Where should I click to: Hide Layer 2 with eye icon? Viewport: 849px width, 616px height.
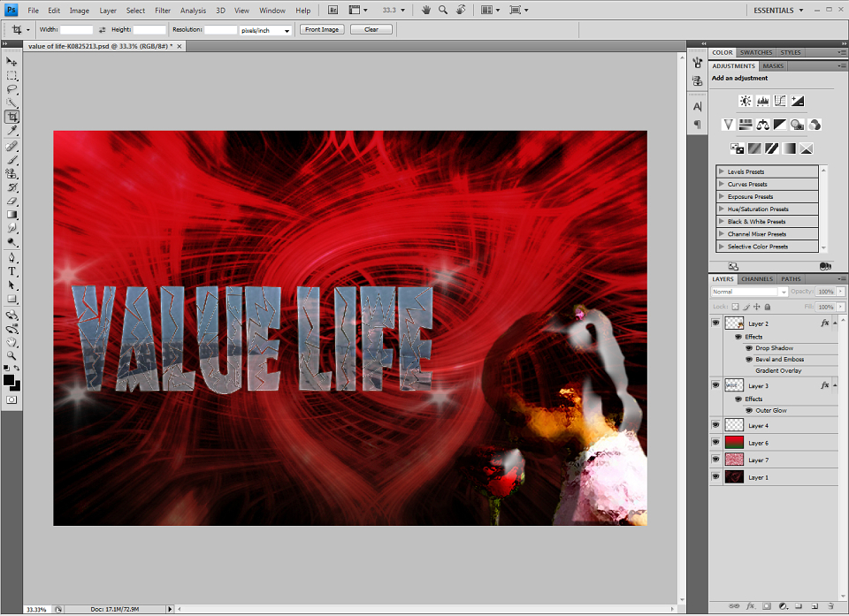[x=715, y=323]
